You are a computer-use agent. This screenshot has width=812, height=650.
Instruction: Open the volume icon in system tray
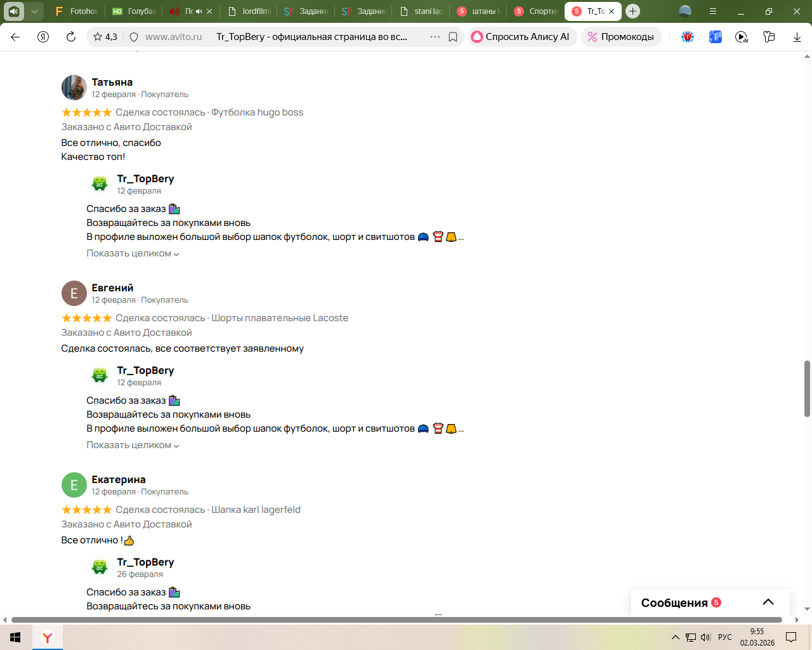tap(705, 637)
